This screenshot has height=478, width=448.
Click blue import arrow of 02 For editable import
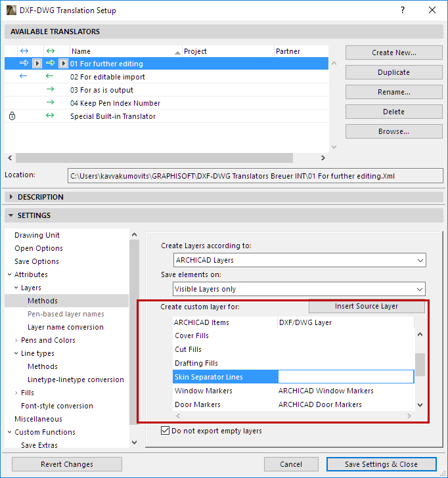tap(24, 76)
